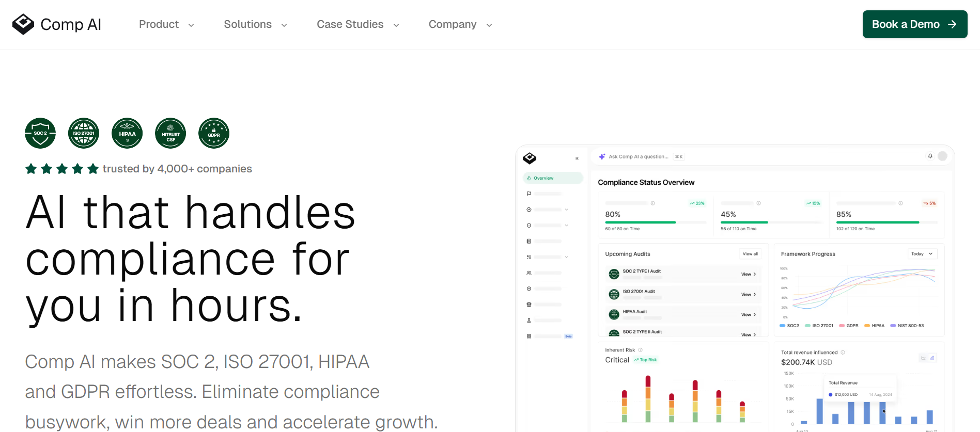Screen dimensions: 980x432
Task: Open notifications via the bell icon
Action: coord(930,156)
